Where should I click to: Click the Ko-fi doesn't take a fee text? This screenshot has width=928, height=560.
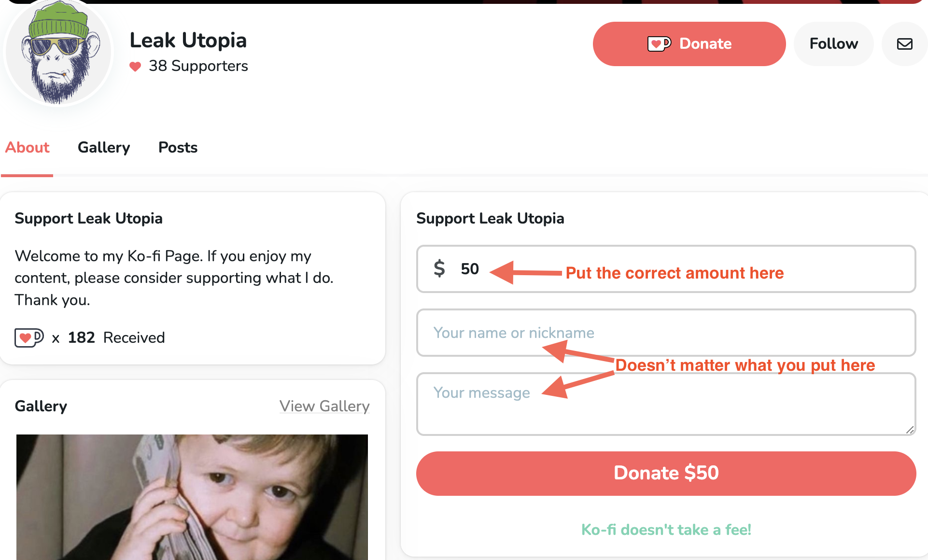[x=666, y=530]
